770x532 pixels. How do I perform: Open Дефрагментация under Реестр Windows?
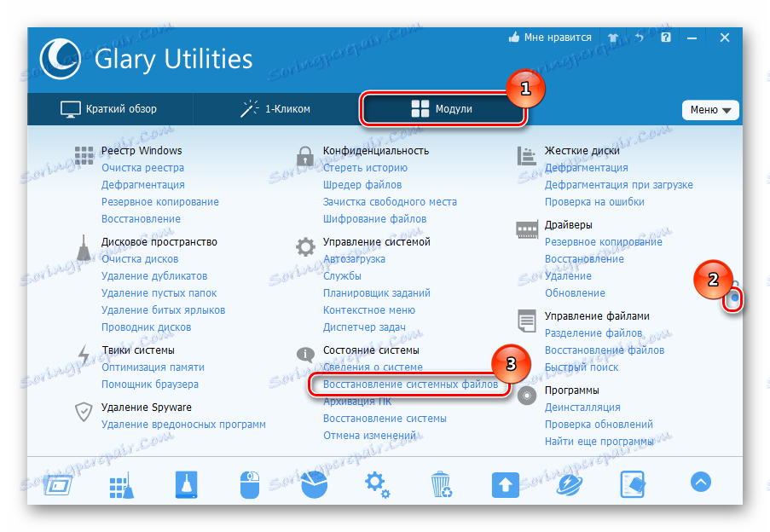143,185
